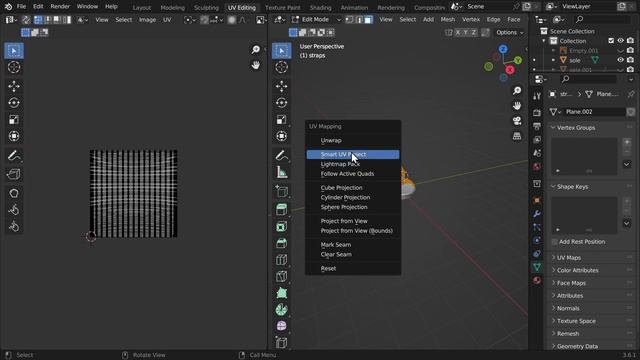Open the Material properties tab
Viewport: 640px width, 360px height.
coord(537,280)
